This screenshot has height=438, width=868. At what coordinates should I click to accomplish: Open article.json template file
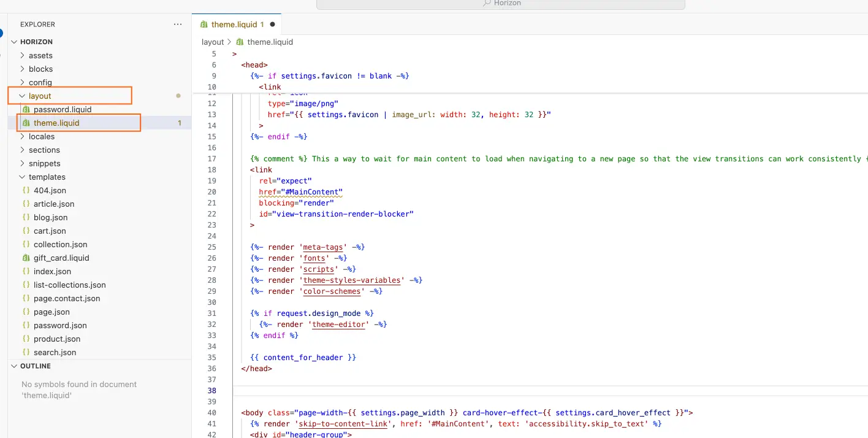pyautogui.click(x=54, y=204)
